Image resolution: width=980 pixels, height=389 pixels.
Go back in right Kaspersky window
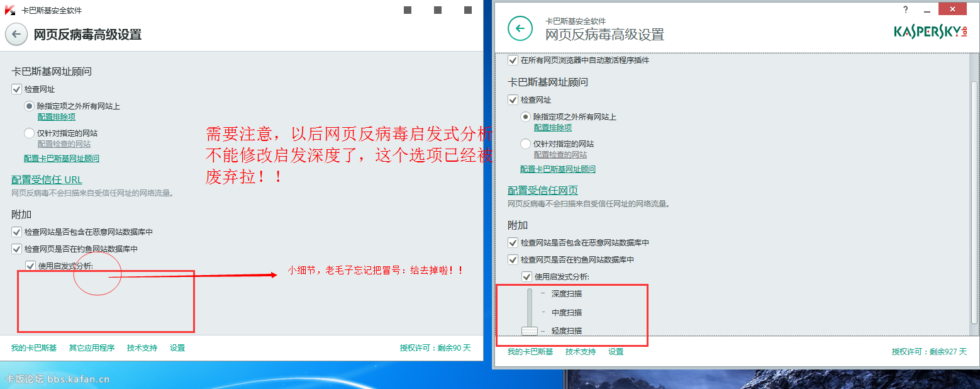pos(520,28)
